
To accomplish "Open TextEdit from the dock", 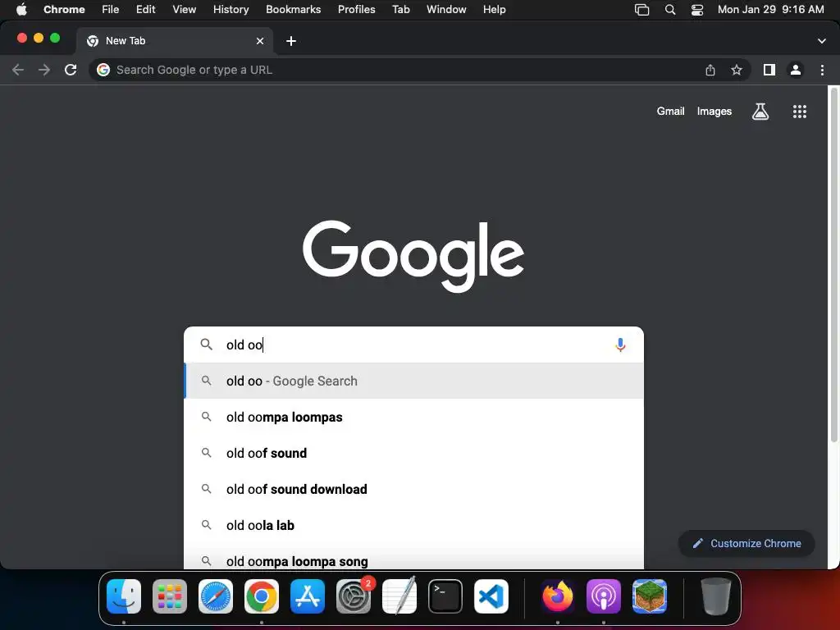I will tap(399, 596).
